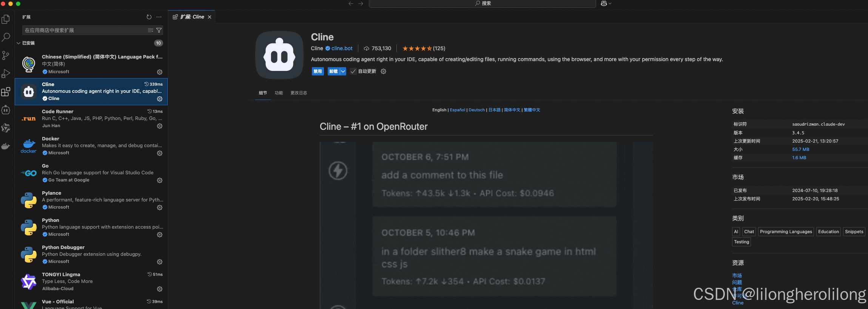The width and height of the screenshot is (868, 309).
Task: Select the Go extension in list
Action: point(91,173)
